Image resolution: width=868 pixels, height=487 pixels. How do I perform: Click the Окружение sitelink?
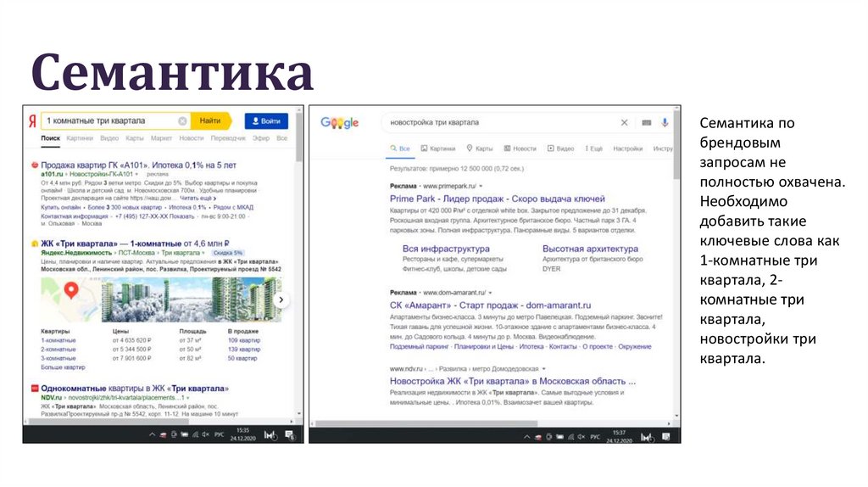click(634, 346)
